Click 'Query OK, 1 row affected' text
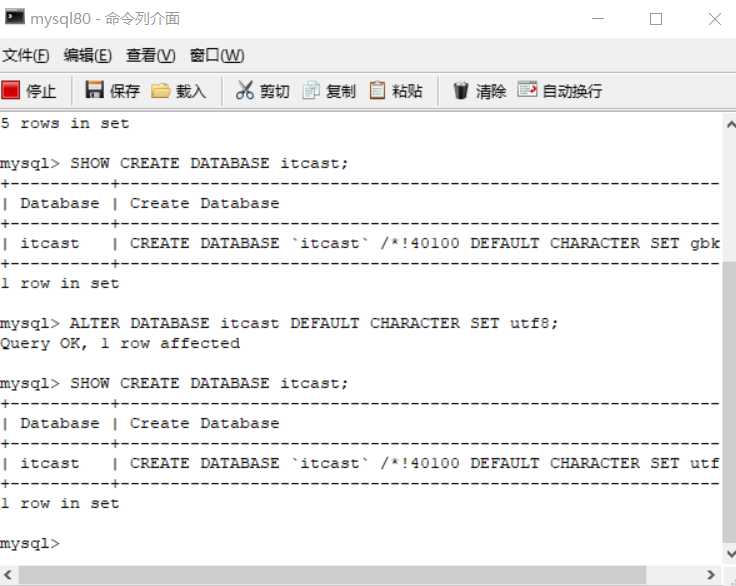 coord(120,343)
